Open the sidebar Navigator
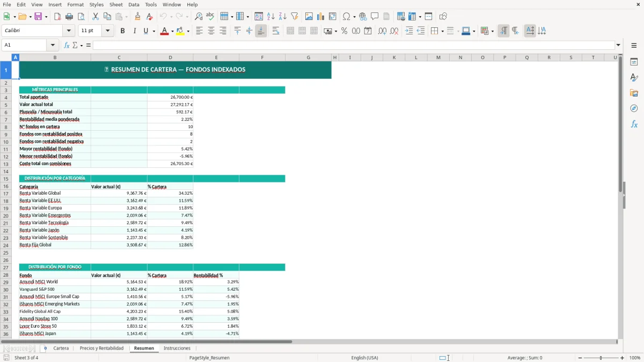The width and height of the screenshot is (644, 362). (x=634, y=108)
